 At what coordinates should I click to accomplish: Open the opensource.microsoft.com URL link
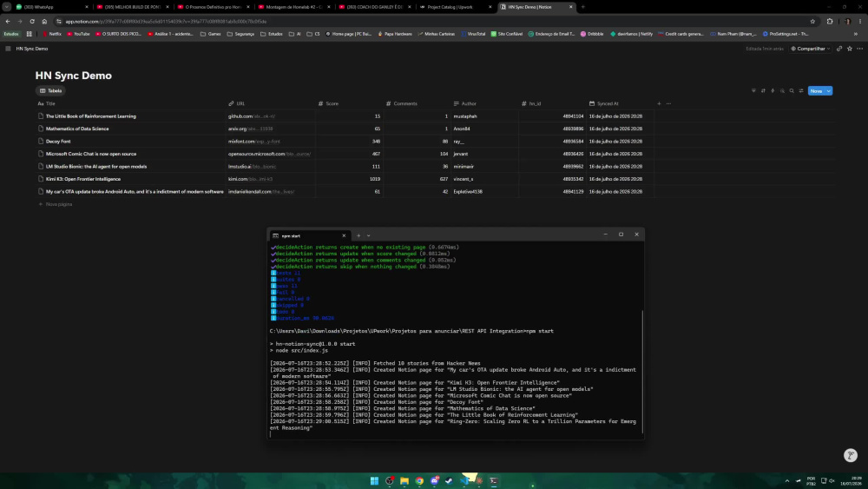click(270, 154)
